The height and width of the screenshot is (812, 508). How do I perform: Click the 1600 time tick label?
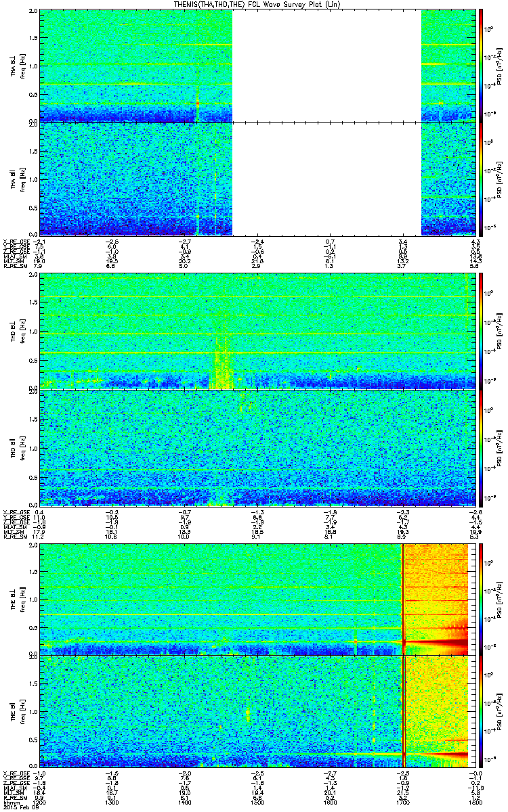click(x=330, y=801)
